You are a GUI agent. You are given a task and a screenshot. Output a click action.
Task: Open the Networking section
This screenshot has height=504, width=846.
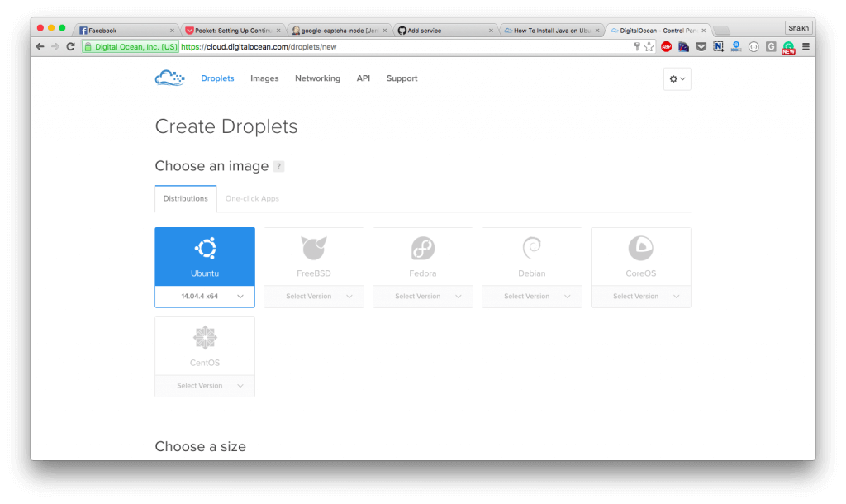coord(317,78)
